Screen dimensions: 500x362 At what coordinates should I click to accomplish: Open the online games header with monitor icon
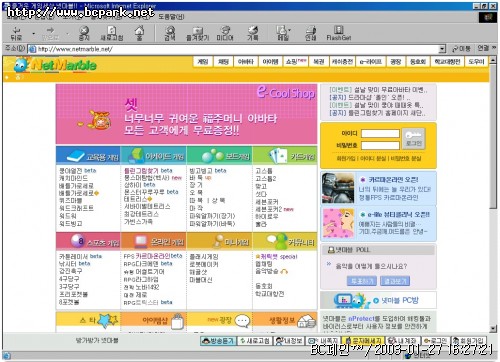153,241
